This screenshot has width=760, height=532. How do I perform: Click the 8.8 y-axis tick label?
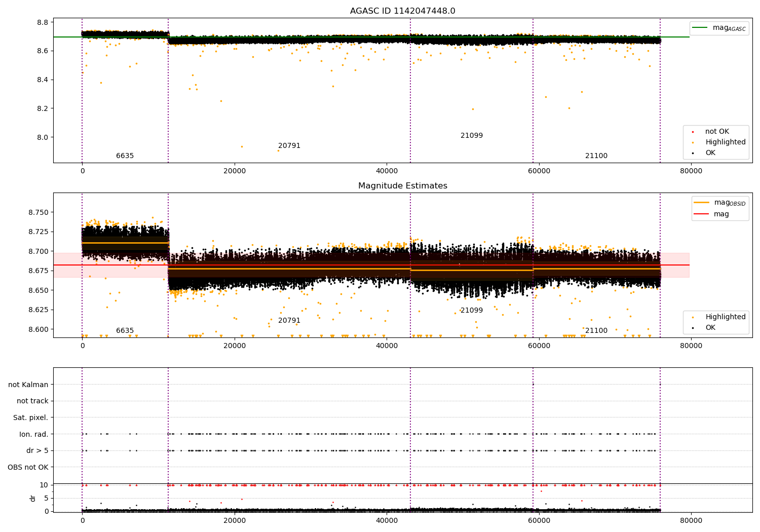(43, 22)
